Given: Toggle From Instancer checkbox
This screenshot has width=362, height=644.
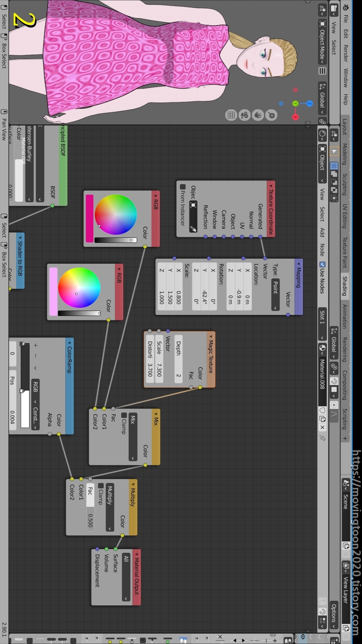Looking at the screenshot, I should pyautogui.click(x=183, y=187).
